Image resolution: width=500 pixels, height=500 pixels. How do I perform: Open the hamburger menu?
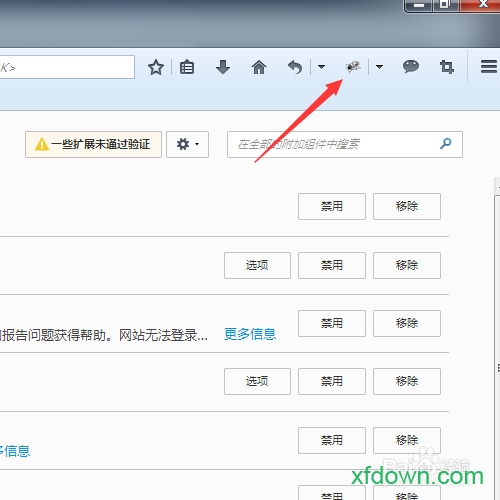489,67
